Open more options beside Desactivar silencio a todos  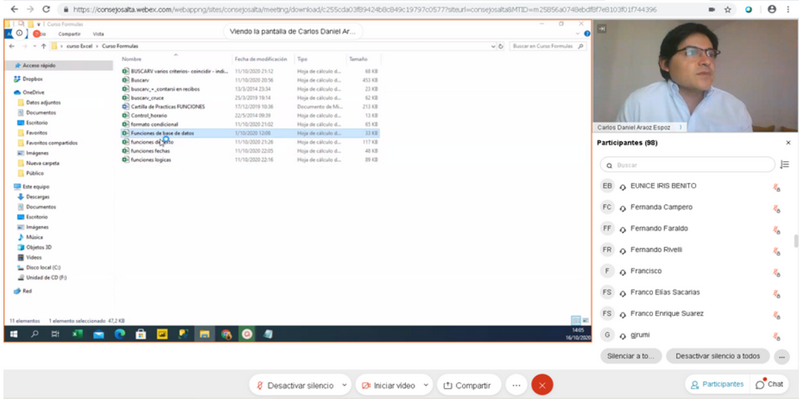(781, 356)
